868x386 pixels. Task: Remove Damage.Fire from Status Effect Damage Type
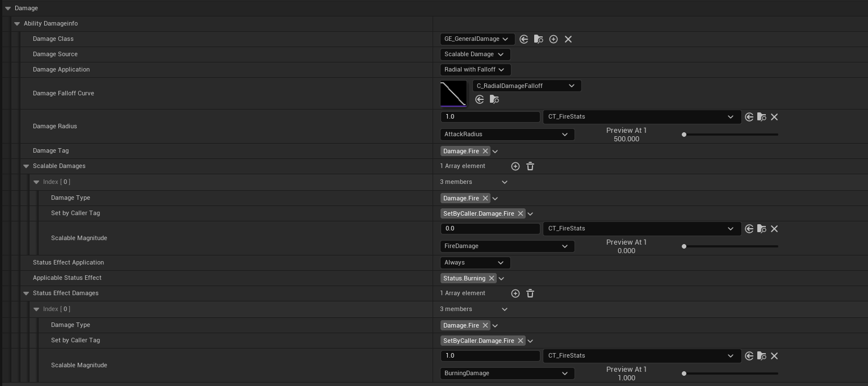tap(485, 325)
